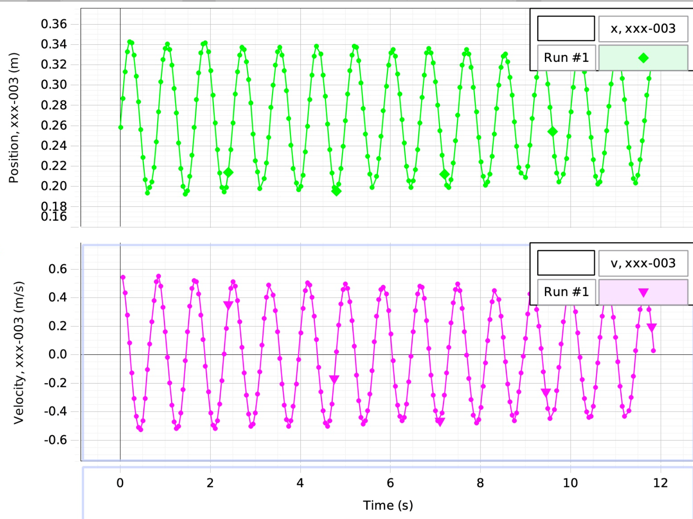Image resolution: width=693 pixels, height=519 pixels.
Task: Click the magenta triangle legend marker
Action: tap(643, 292)
